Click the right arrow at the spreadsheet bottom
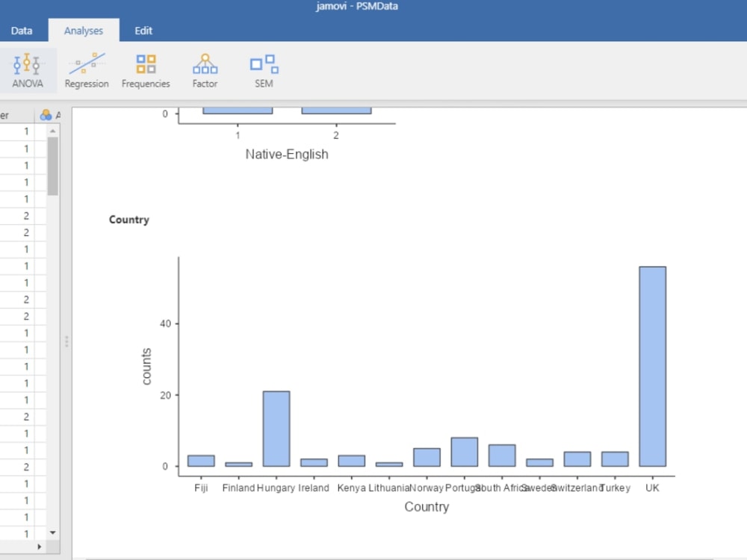This screenshot has height=560, width=747. [39, 547]
